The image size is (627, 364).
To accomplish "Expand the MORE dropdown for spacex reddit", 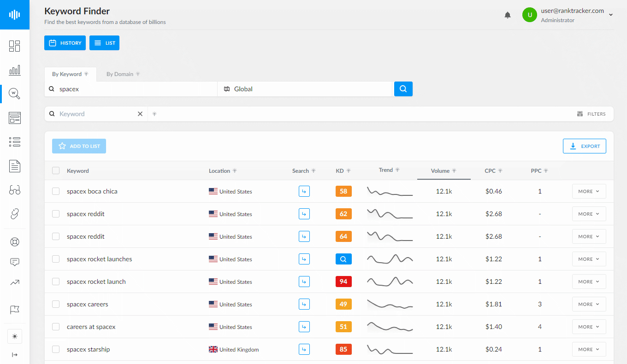I will [x=589, y=214].
